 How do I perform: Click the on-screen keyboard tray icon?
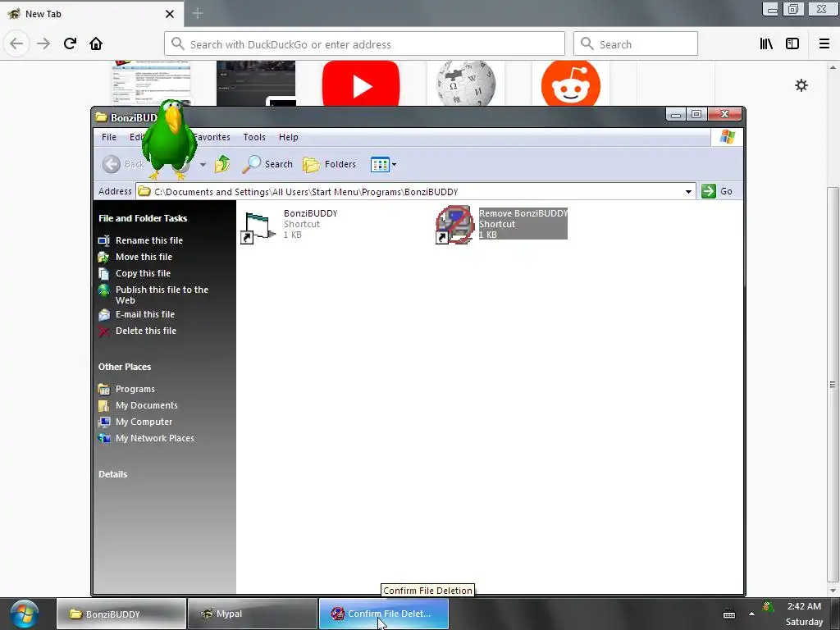point(728,614)
